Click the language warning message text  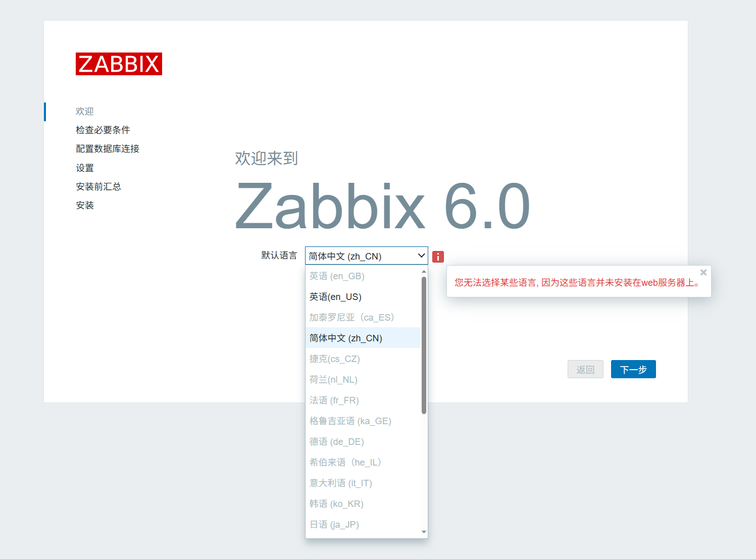coord(578,282)
